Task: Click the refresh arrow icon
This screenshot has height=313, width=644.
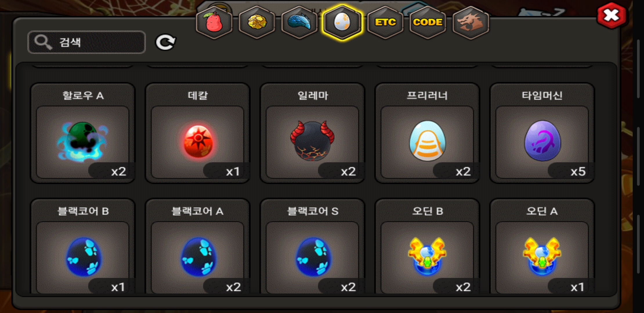Action: click(x=165, y=42)
